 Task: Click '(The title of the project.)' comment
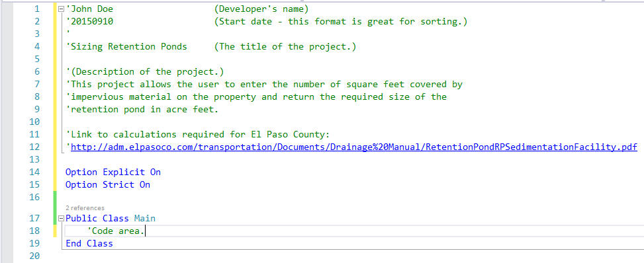(285, 46)
